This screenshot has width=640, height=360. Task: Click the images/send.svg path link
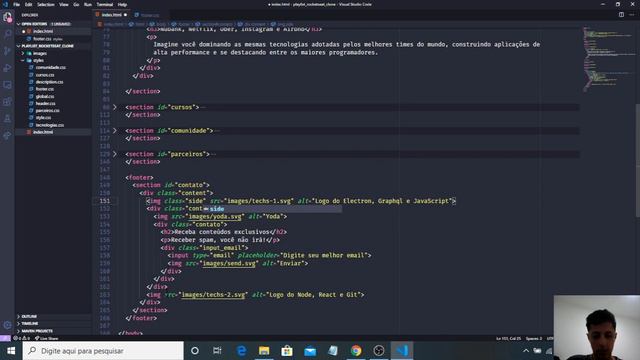229,264
